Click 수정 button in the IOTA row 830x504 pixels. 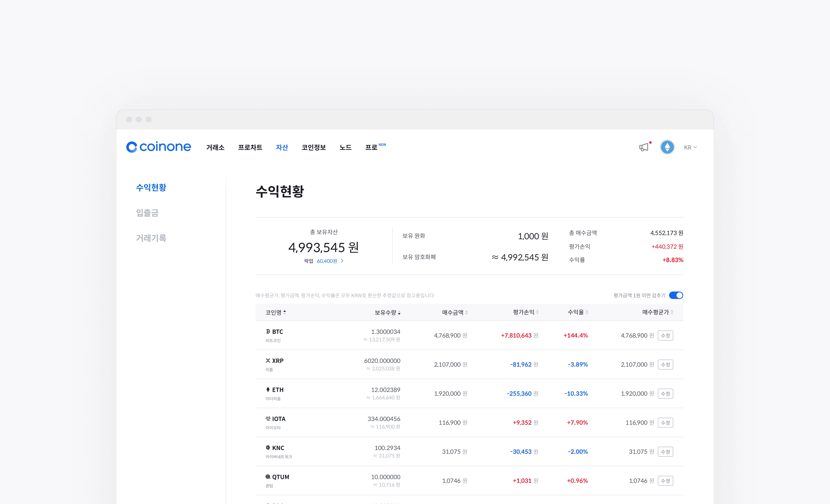coord(665,423)
